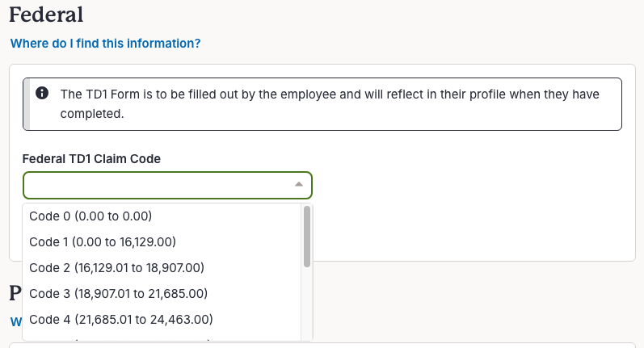This screenshot has width=644, height=348.
Task: Click the dropdown list scrollbar thumb
Action: click(x=307, y=237)
